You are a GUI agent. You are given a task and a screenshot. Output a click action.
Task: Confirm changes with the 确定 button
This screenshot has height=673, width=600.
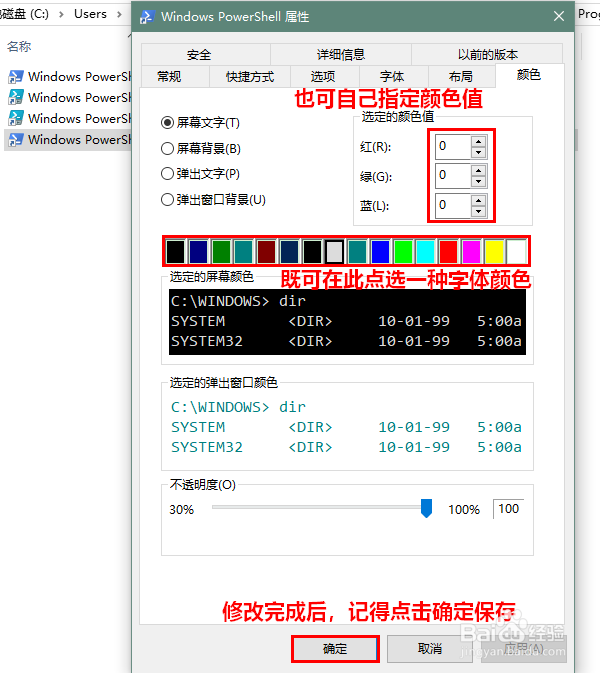pos(335,649)
